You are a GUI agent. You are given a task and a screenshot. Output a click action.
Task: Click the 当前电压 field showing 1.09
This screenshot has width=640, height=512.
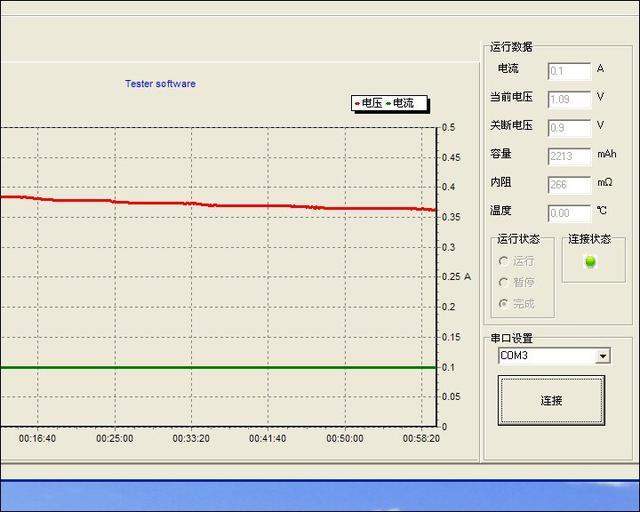tap(568, 99)
